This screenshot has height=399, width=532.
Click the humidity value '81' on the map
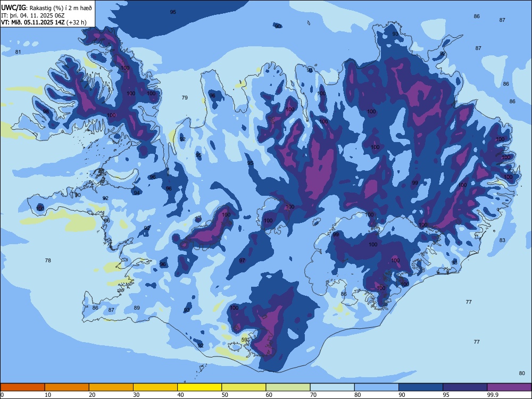tap(18, 52)
